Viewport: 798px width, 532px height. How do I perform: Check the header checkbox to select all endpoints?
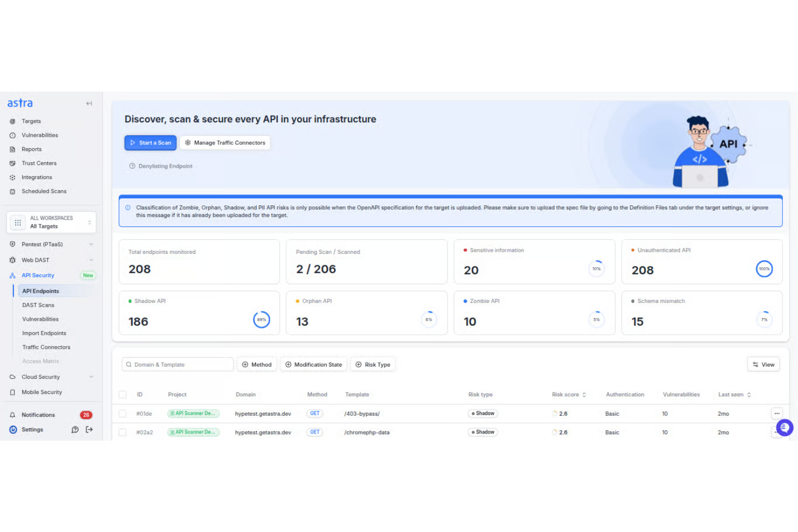tap(122, 394)
